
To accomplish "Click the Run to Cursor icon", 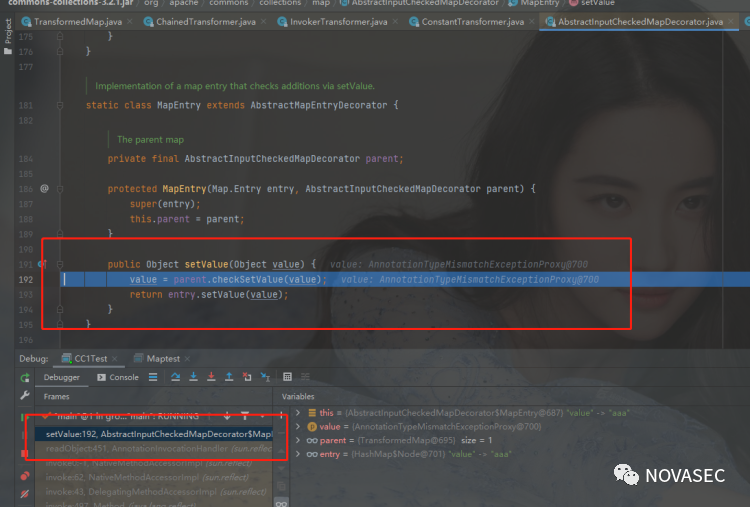I will click(265, 377).
